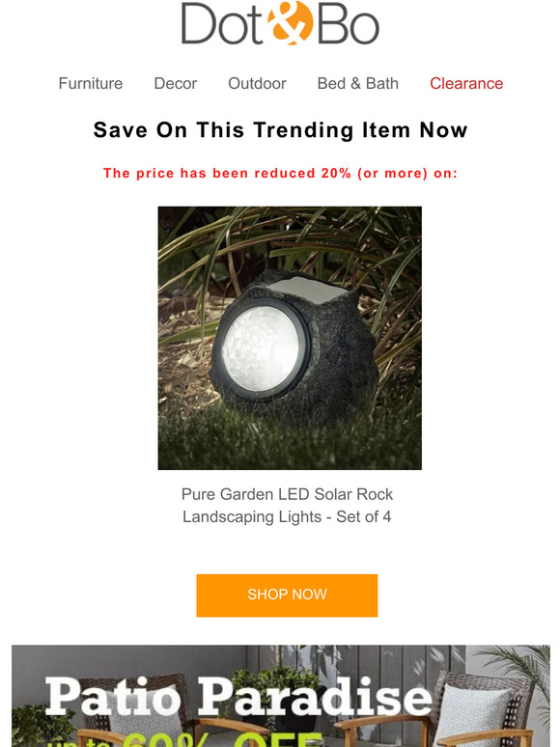Image resolution: width=560 pixels, height=747 pixels.
Task: Click the "Landscaping Lights - Set of 4" text
Action: pyautogui.click(x=287, y=516)
